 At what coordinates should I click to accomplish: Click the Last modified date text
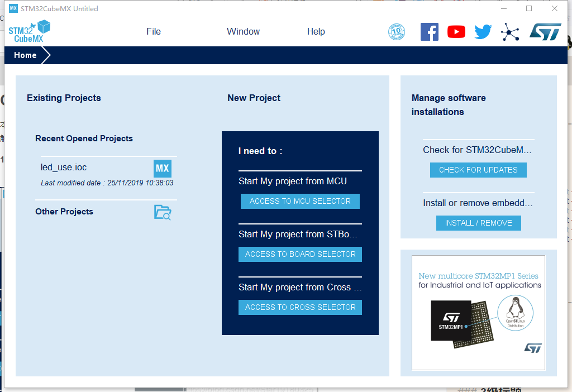(x=107, y=183)
